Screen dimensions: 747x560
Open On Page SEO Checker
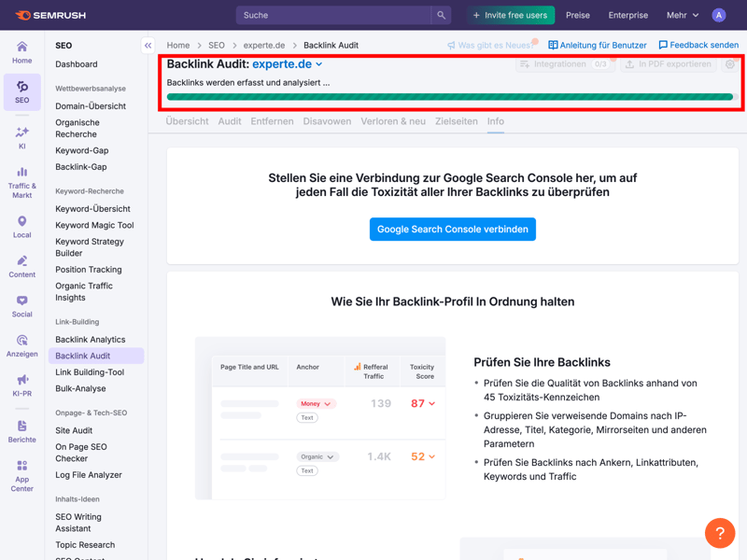81,453
